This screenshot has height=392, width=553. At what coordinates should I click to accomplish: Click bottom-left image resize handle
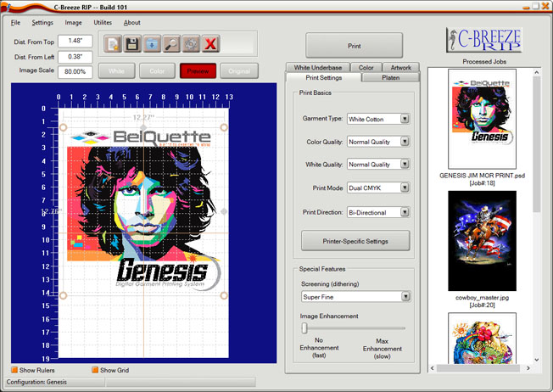pos(63,295)
